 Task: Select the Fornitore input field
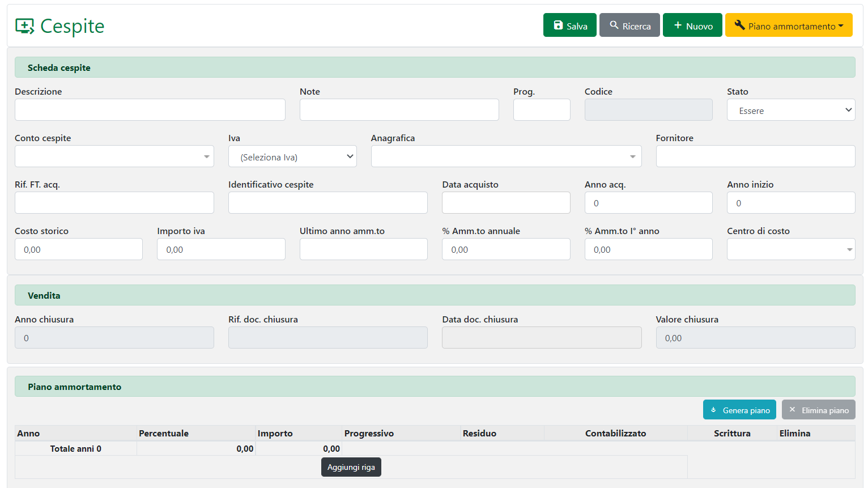click(x=755, y=156)
